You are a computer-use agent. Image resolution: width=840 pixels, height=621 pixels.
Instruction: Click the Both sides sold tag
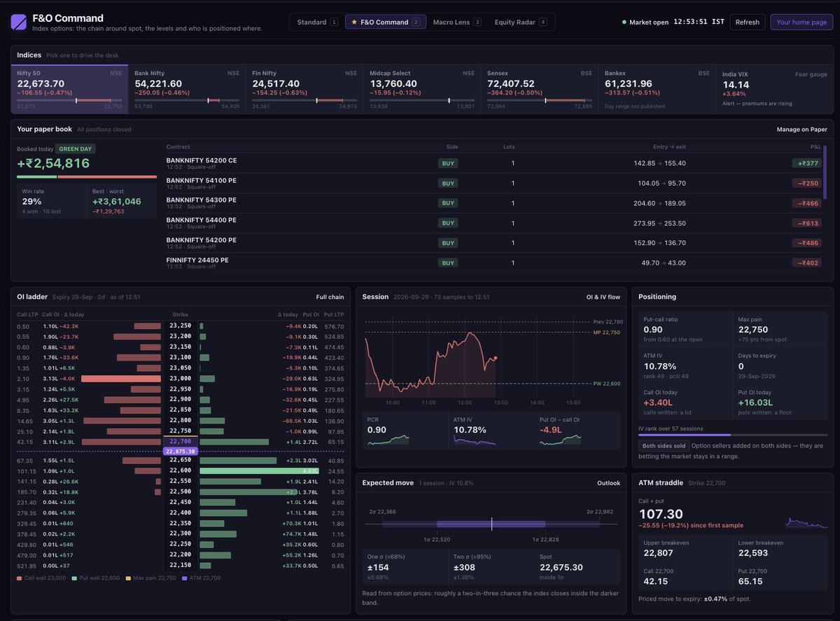pyautogui.click(x=664, y=446)
